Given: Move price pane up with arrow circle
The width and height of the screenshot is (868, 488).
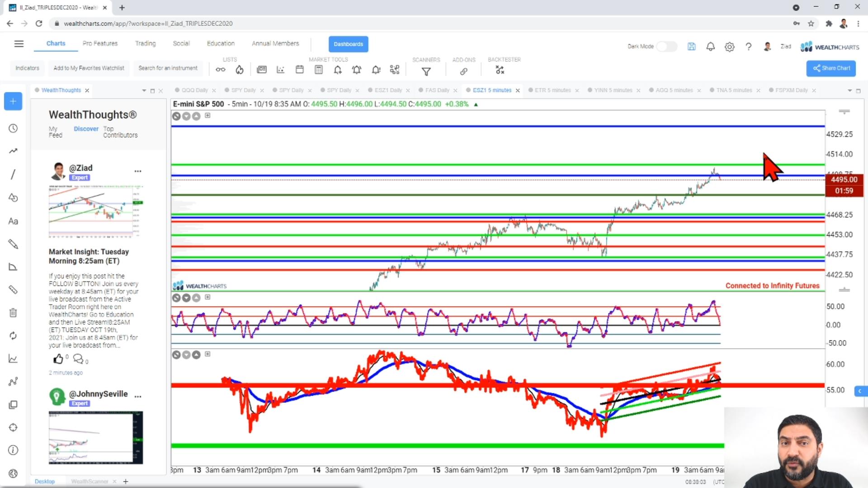Looking at the screenshot, I should click(196, 116).
